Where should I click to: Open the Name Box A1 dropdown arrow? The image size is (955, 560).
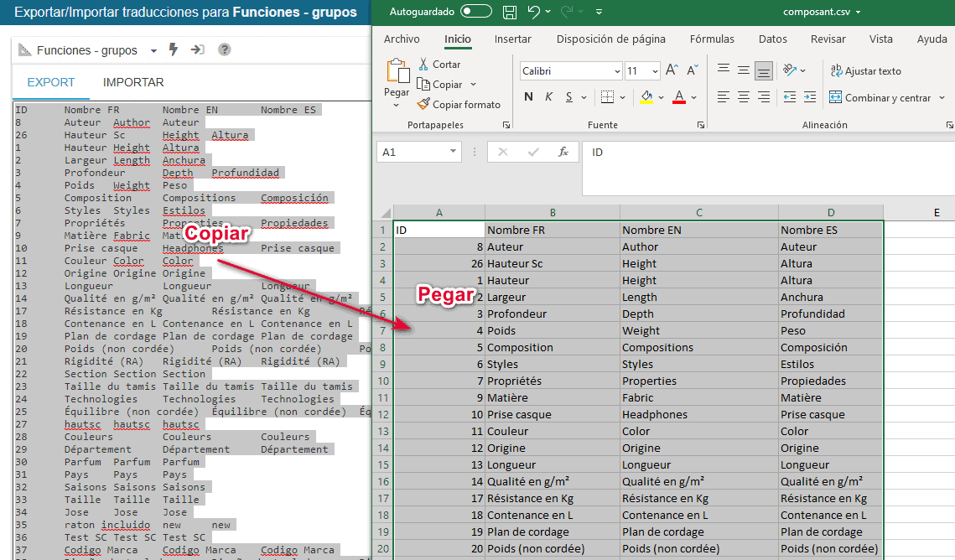click(x=453, y=152)
